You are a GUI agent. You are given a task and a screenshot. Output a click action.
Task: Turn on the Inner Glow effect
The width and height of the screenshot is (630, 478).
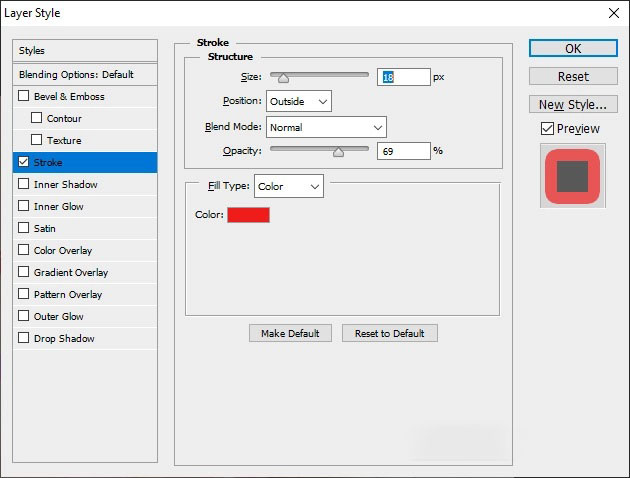(x=24, y=207)
